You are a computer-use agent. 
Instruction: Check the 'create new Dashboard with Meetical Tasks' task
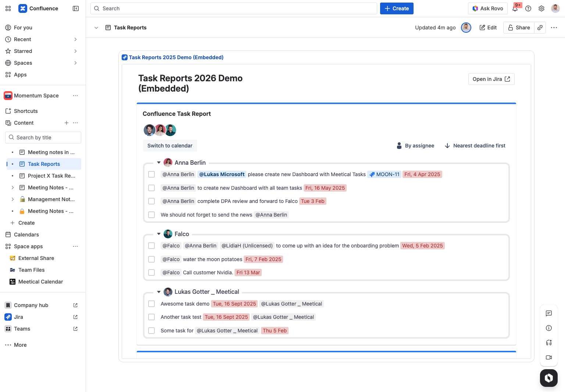(151, 174)
